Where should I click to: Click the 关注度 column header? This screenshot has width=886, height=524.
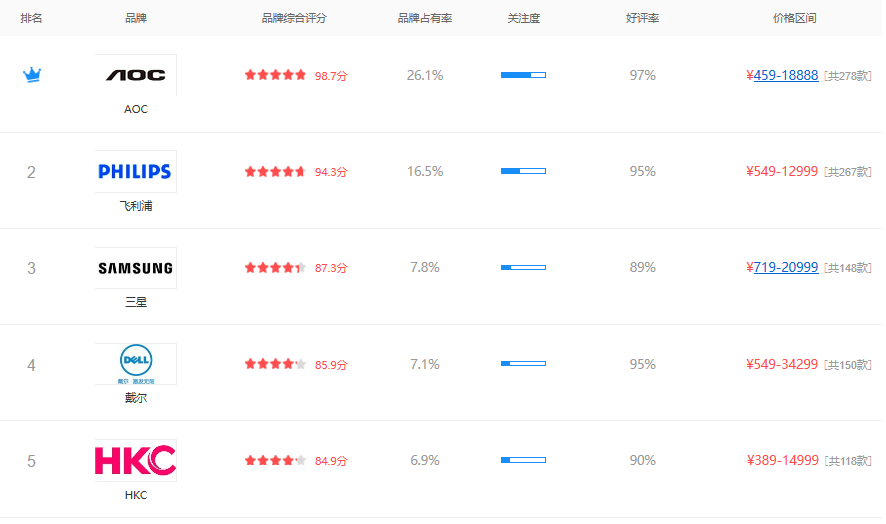[523, 18]
